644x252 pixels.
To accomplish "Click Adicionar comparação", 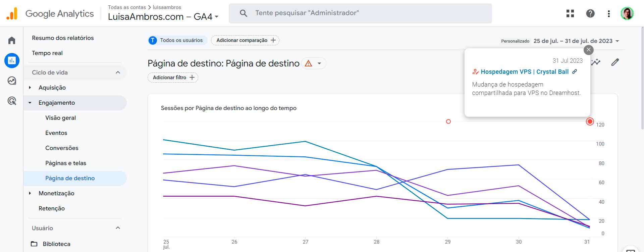I will (x=245, y=40).
